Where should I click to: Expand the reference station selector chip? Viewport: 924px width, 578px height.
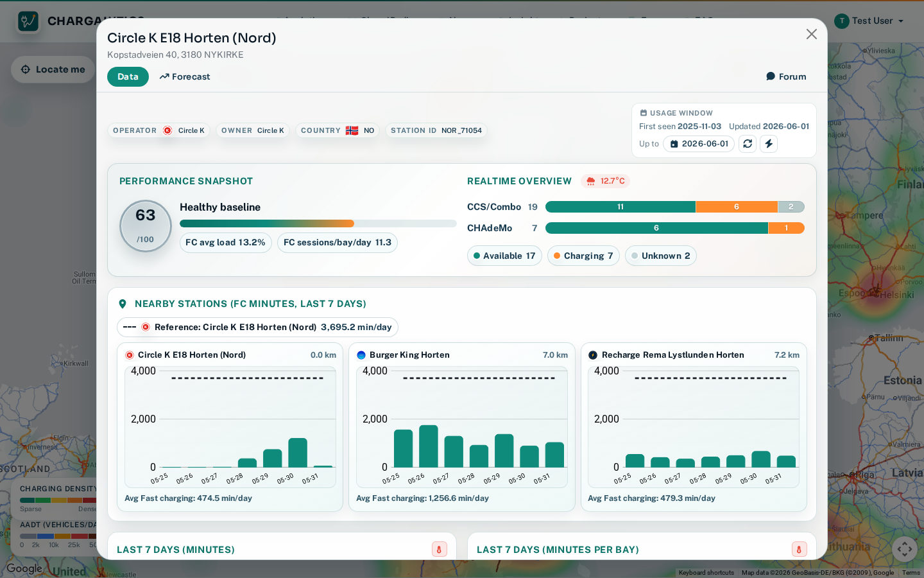(257, 327)
